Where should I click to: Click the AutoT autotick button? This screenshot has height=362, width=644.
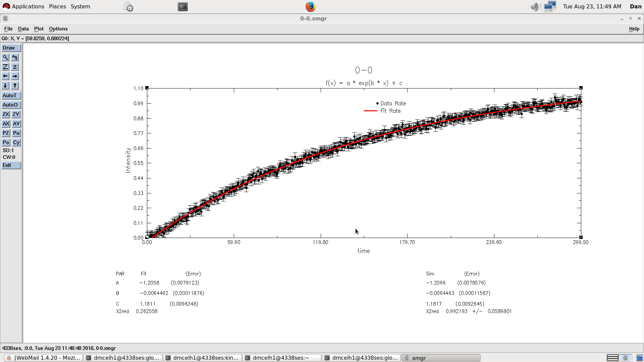point(11,96)
